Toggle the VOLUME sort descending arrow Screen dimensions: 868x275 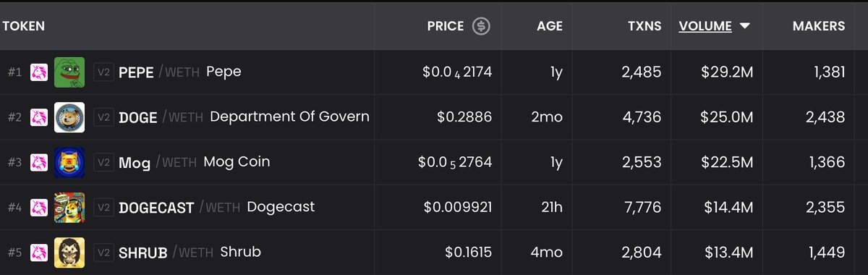coord(744,26)
